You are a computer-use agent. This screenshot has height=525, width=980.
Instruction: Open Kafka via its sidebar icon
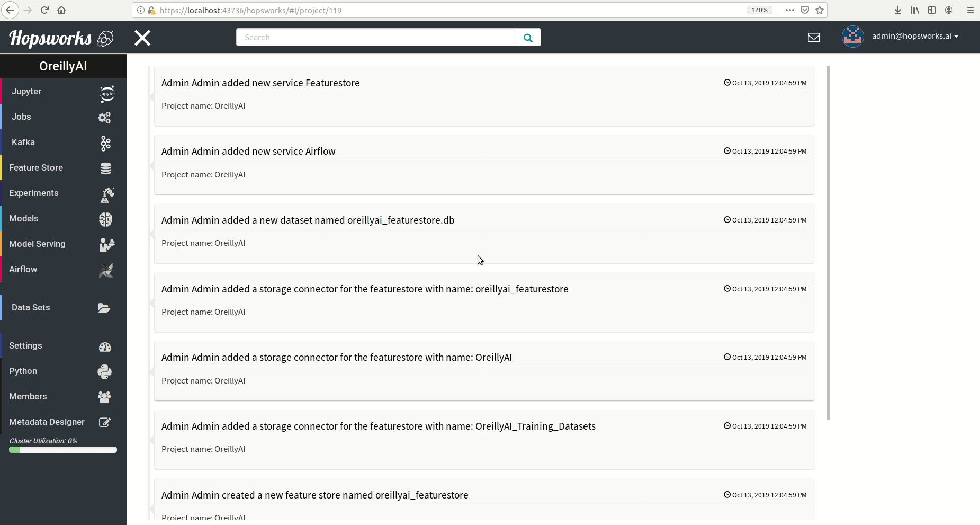click(105, 143)
